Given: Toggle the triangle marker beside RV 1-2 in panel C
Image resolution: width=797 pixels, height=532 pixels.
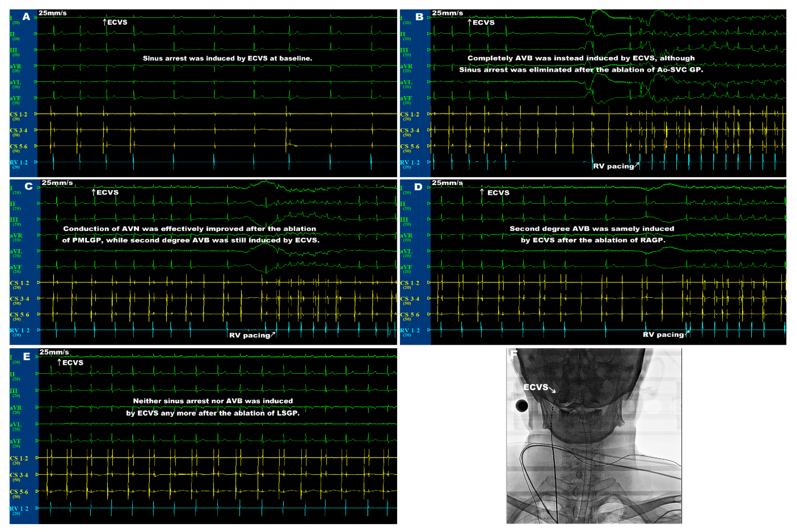Looking at the screenshot, I should click(39, 330).
